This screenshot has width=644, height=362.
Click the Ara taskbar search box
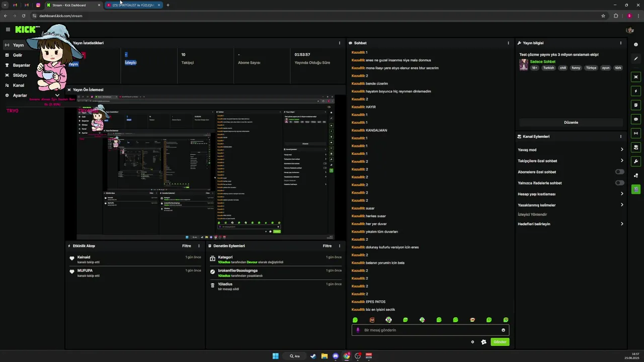tap(295, 356)
